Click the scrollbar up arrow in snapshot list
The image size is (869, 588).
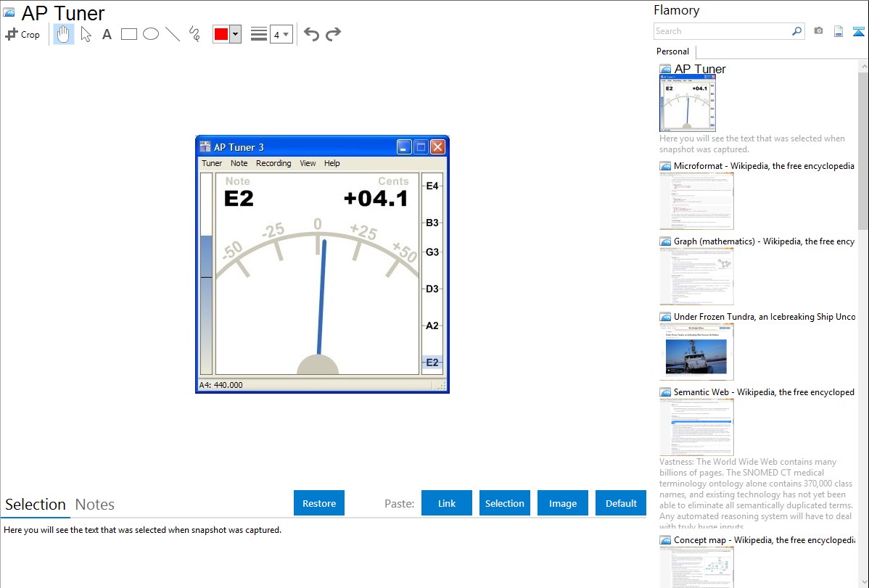coord(864,66)
